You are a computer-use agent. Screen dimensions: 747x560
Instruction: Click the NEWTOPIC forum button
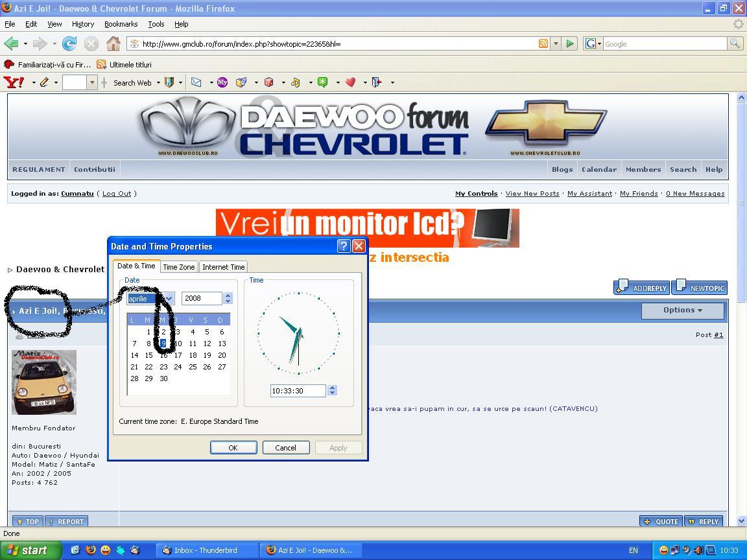(x=700, y=287)
